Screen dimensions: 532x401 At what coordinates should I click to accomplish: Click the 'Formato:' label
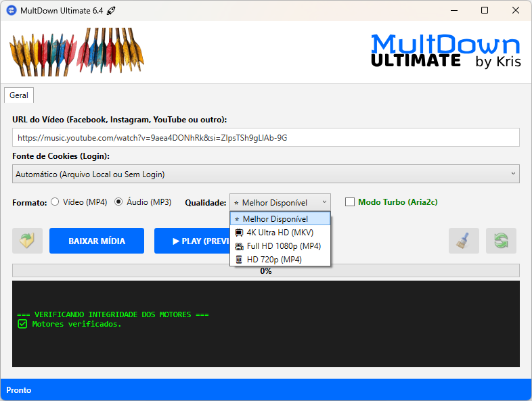pos(30,203)
